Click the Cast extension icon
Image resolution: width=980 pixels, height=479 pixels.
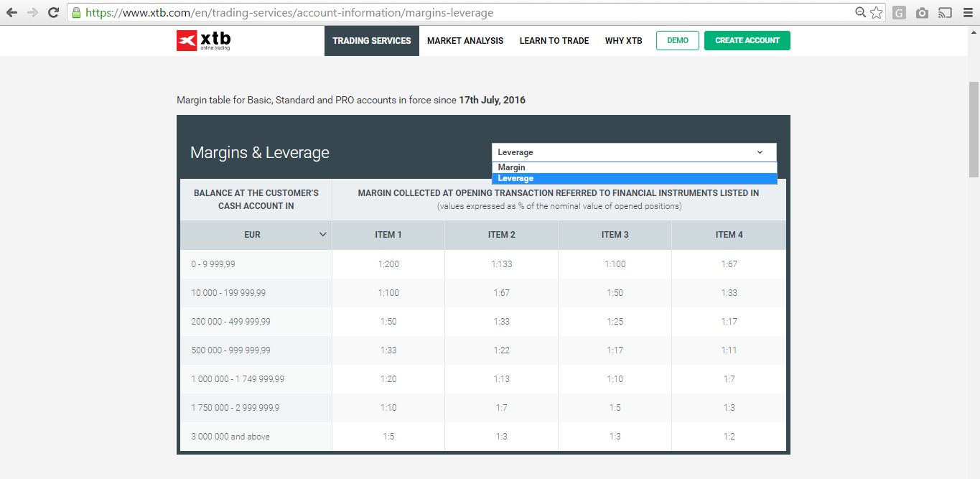(945, 13)
